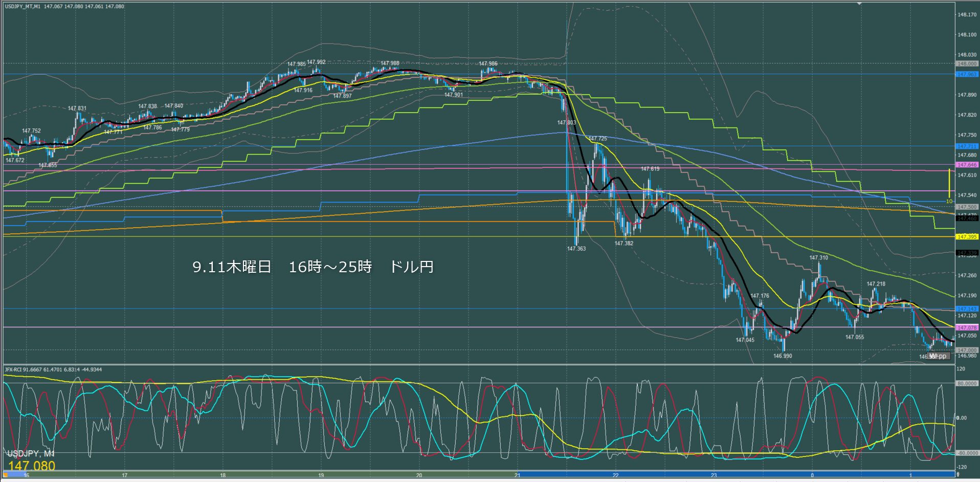The width and height of the screenshot is (980, 482).
Task: Click the chart shift triangle marker at top
Action: click(x=860, y=4)
